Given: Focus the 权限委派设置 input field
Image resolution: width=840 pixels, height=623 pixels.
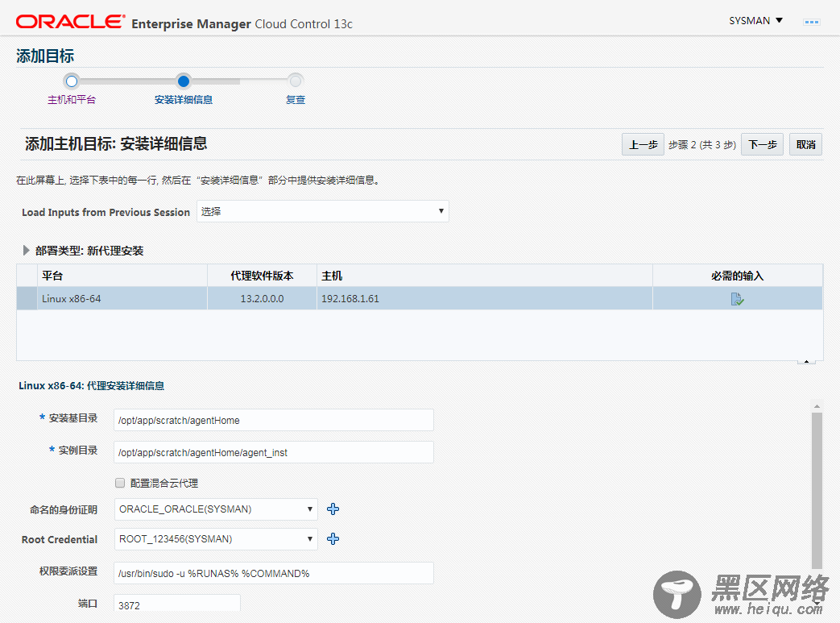Looking at the screenshot, I should tap(274, 573).
